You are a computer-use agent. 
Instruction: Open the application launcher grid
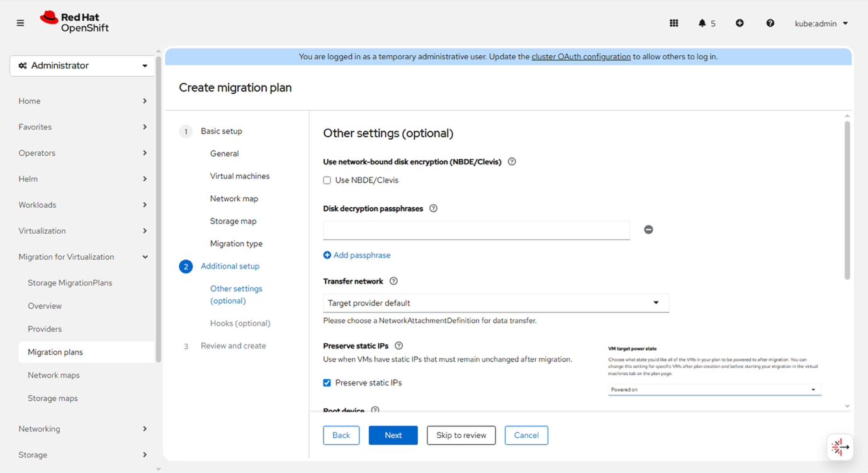[674, 23]
